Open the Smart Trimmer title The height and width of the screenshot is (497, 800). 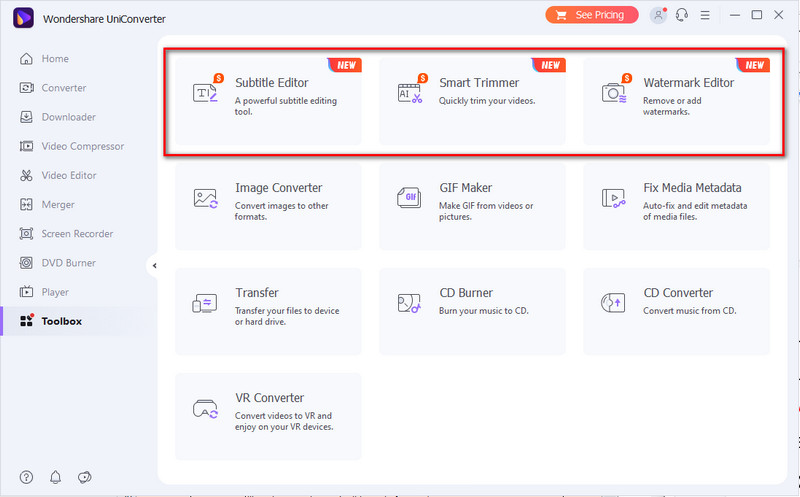[x=479, y=83]
